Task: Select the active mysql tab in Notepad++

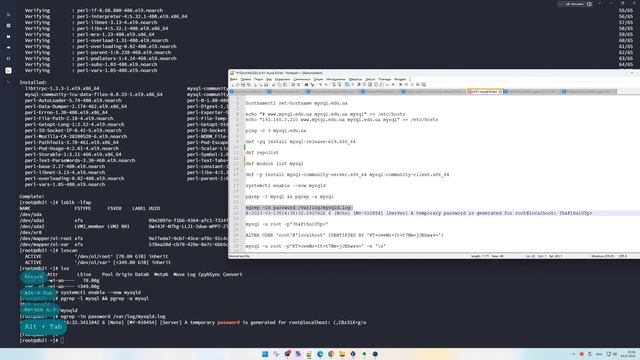Action: pos(484,92)
